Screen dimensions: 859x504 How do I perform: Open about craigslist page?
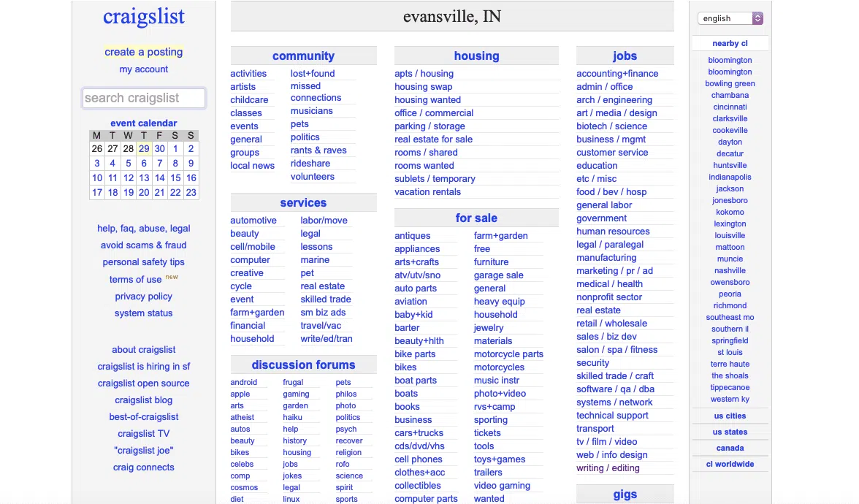[x=143, y=349]
